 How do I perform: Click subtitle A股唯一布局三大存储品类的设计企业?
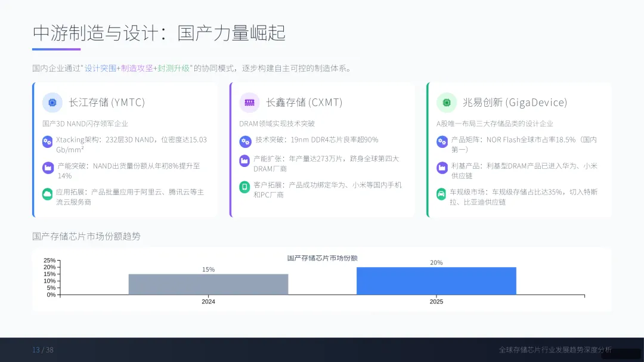click(x=494, y=123)
